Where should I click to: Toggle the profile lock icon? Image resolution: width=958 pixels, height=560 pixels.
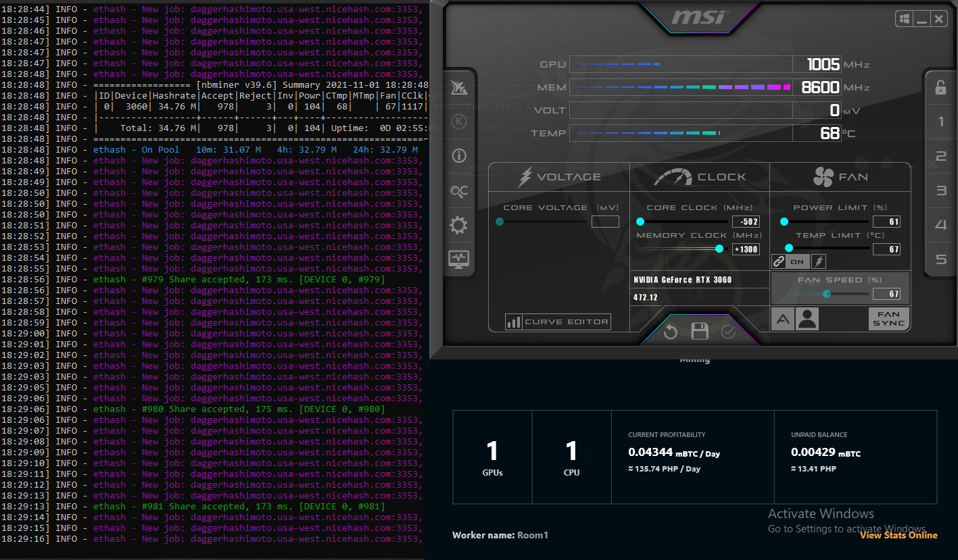(940, 86)
